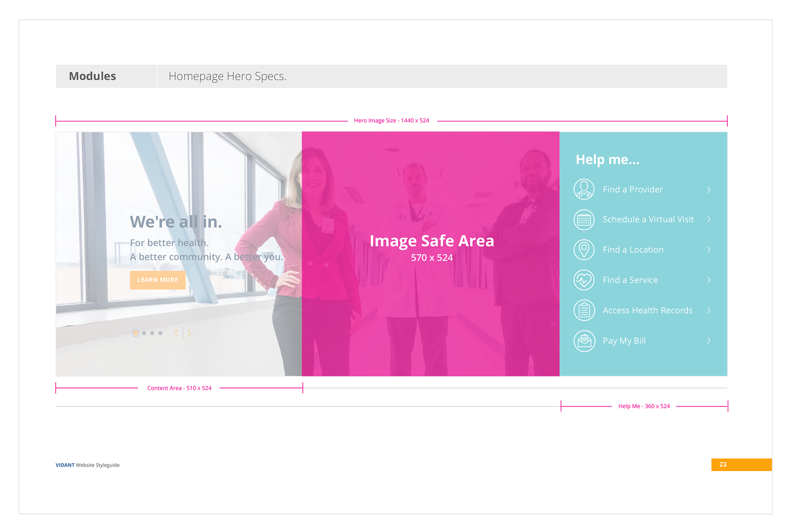790x532 pixels.
Task: Click Help Me - 360 x 524 label
Action: 644,406
